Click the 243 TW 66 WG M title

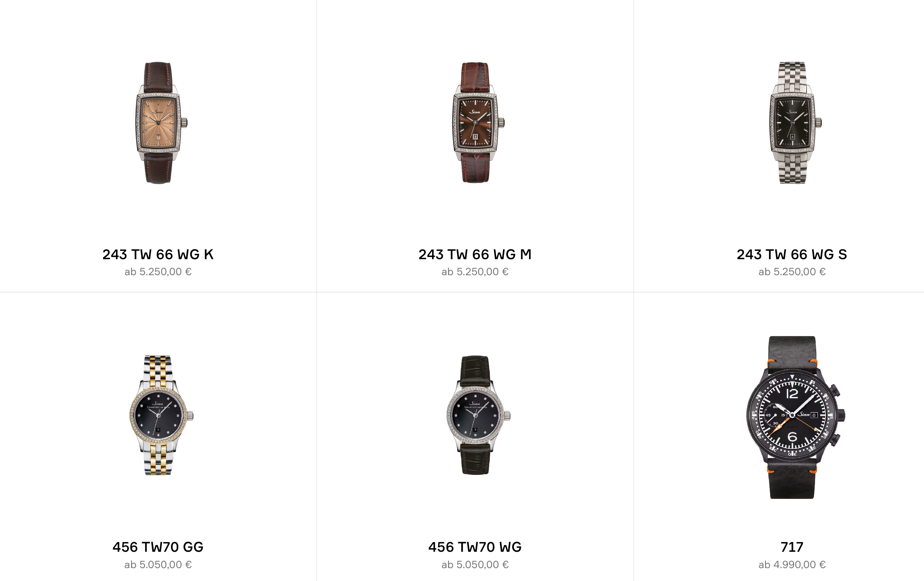pyautogui.click(x=475, y=254)
